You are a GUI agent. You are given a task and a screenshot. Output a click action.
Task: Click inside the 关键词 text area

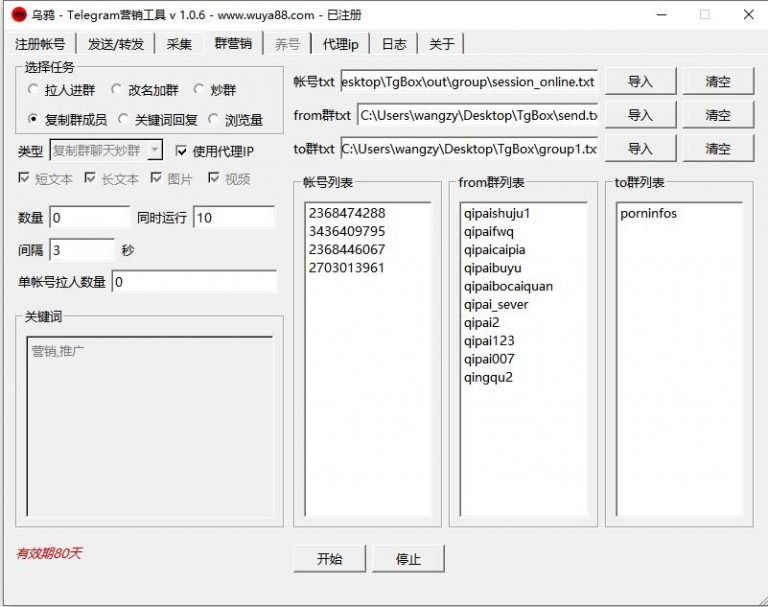click(149, 426)
